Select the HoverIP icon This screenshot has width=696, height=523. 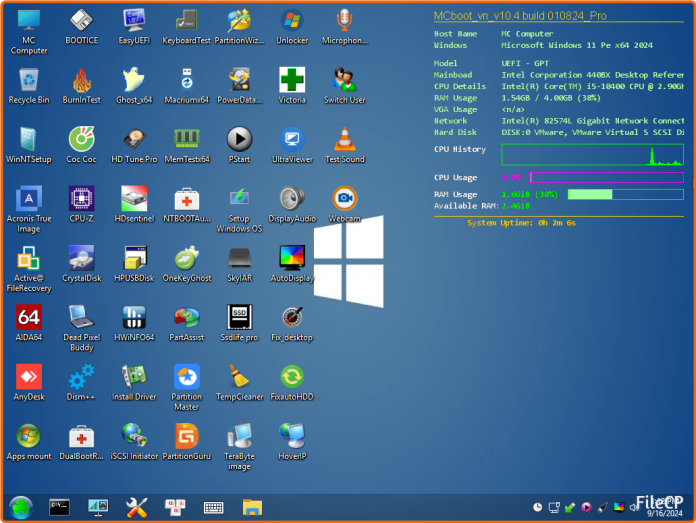(x=292, y=442)
